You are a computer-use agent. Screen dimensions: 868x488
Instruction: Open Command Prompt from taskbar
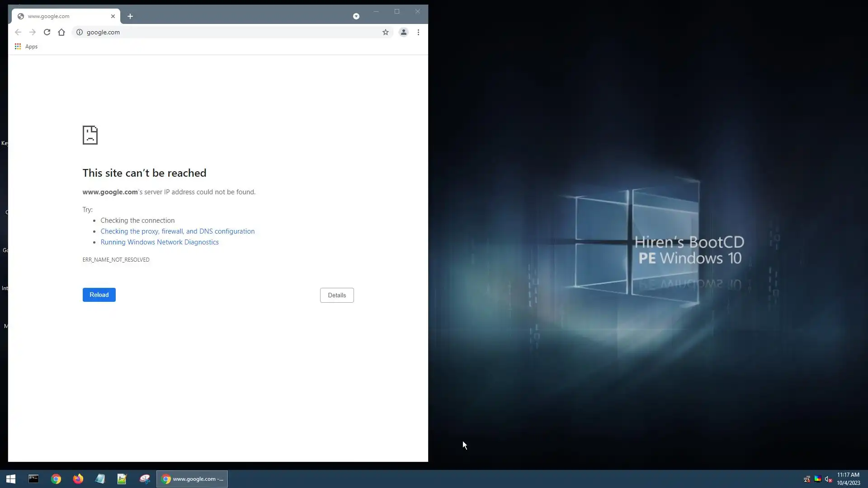tap(33, 479)
